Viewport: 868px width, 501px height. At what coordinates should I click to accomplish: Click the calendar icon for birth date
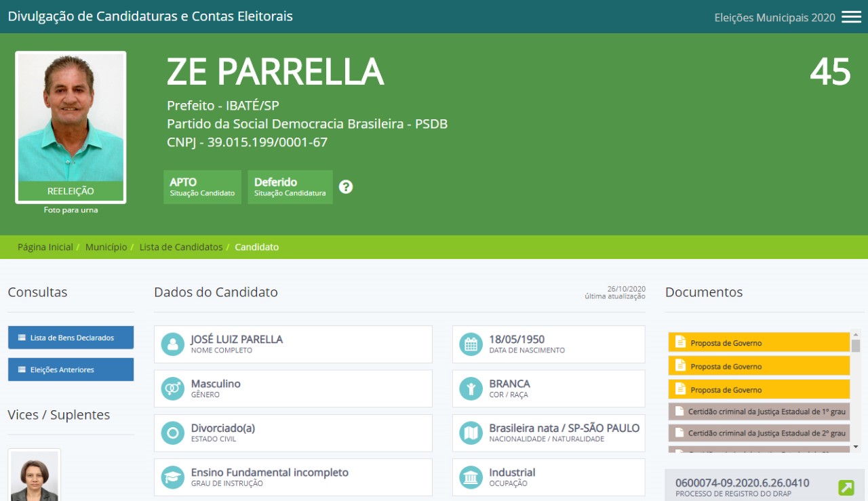tap(471, 344)
